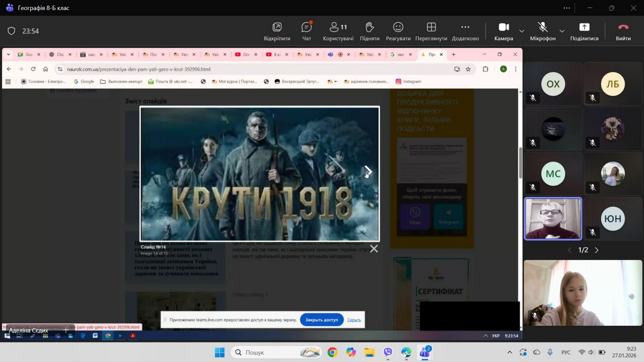Unmute the microphone (Мікрофон)
Viewport: 644px width, 362px height.
pyautogui.click(x=542, y=31)
